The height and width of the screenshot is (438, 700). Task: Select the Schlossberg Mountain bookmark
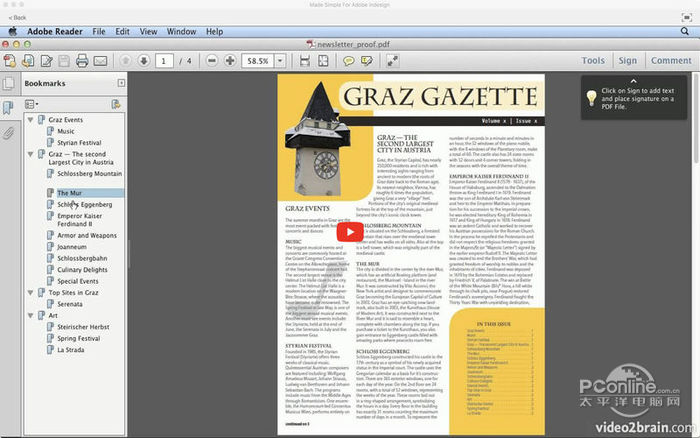(89, 174)
